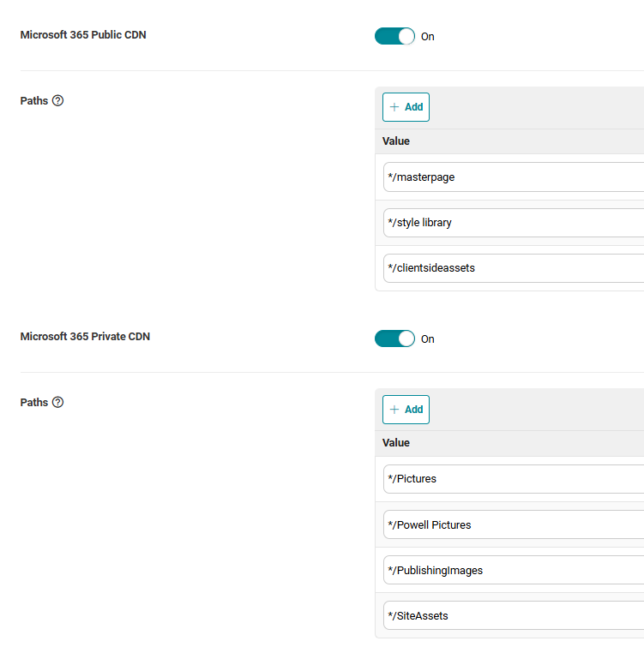Image resolution: width=644 pixels, height=647 pixels.
Task: Add a new Private CDN path
Action: [x=406, y=410]
